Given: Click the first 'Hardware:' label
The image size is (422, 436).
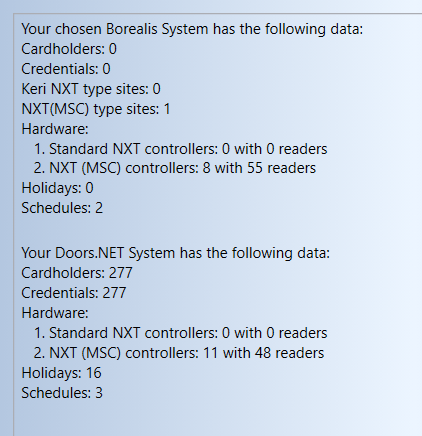Looking at the screenshot, I should [x=55, y=129].
